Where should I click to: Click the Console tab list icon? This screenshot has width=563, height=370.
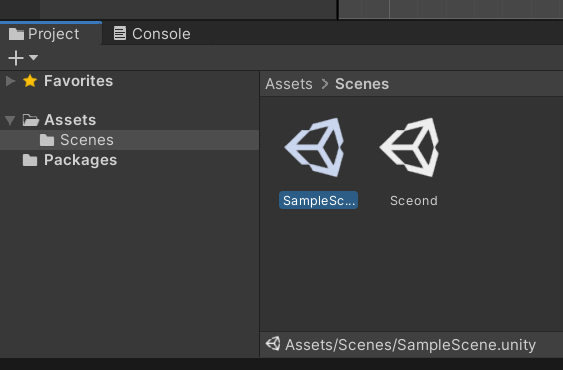click(x=120, y=33)
